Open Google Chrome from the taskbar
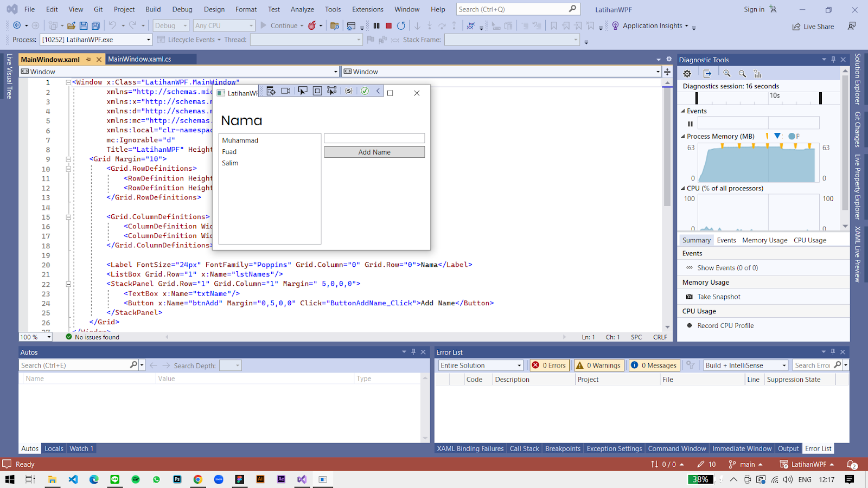The image size is (868, 488). 198,479
